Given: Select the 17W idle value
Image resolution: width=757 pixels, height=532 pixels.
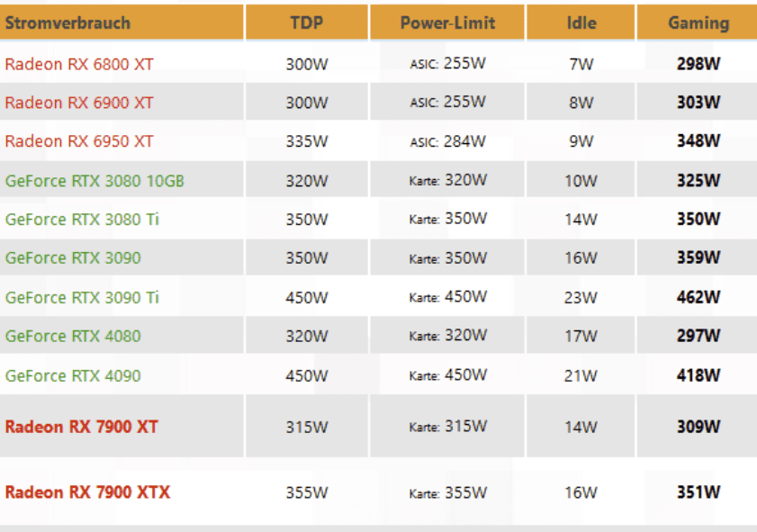Looking at the screenshot, I should [x=581, y=336].
